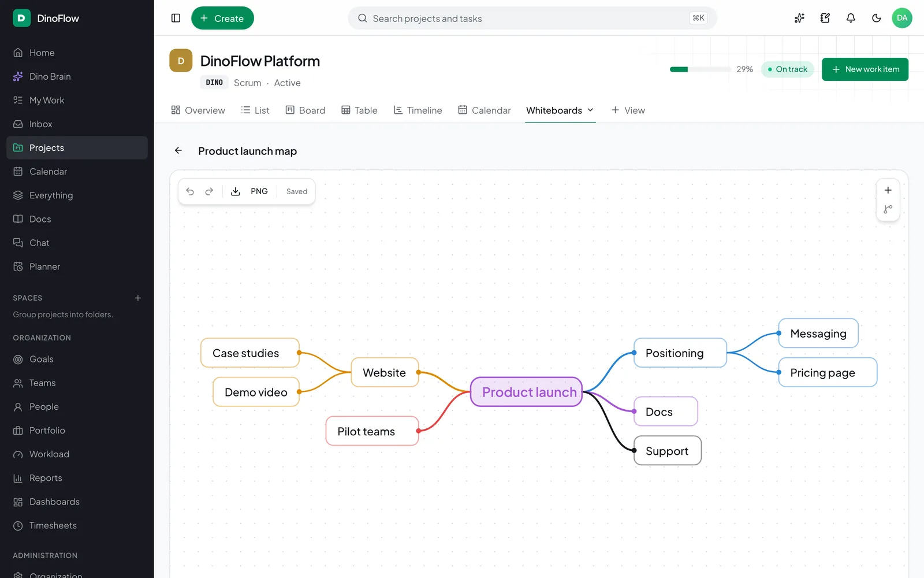Switch to the Overview tab
Image resolution: width=924 pixels, height=578 pixels.
[x=198, y=110]
